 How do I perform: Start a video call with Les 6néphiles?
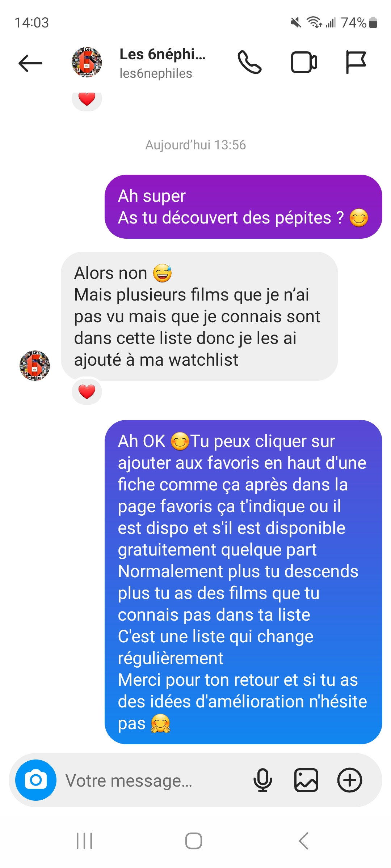coord(304,63)
